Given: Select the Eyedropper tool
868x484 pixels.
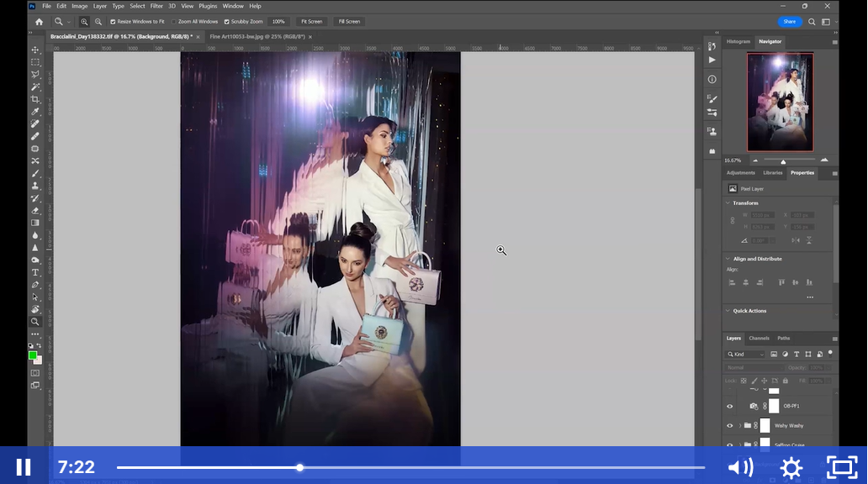Looking at the screenshot, I should pos(35,111).
